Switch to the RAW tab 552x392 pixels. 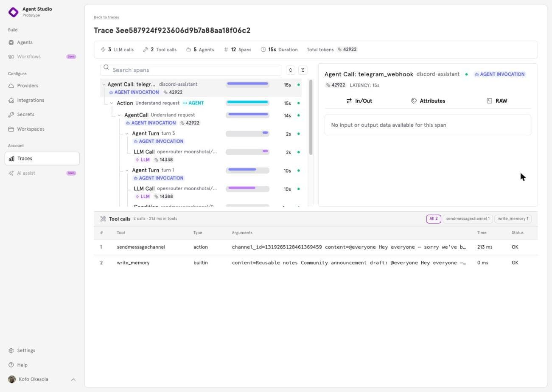496,101
